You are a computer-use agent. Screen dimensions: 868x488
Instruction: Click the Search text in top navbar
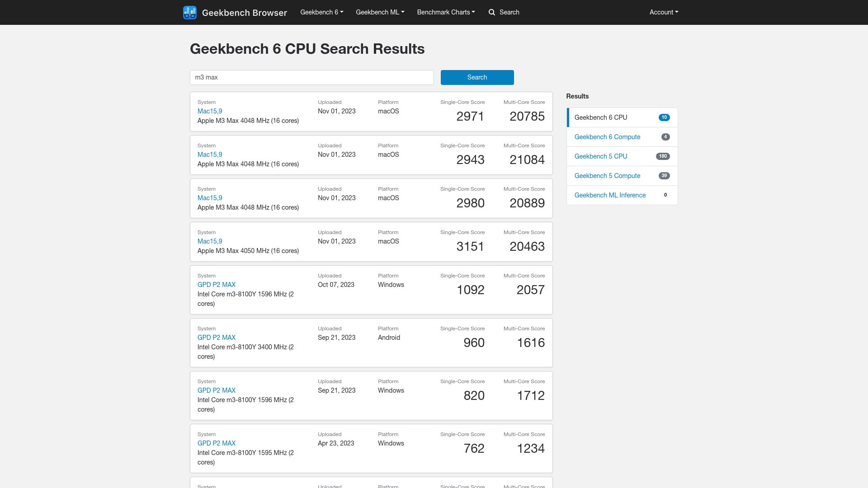509,12
